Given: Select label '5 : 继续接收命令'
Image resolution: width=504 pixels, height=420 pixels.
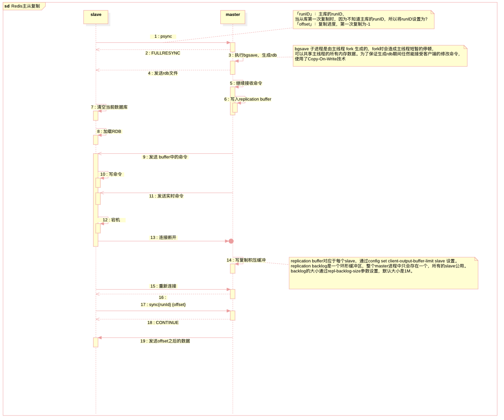Looking at the screenshot, I should click(x=246, y=83).
